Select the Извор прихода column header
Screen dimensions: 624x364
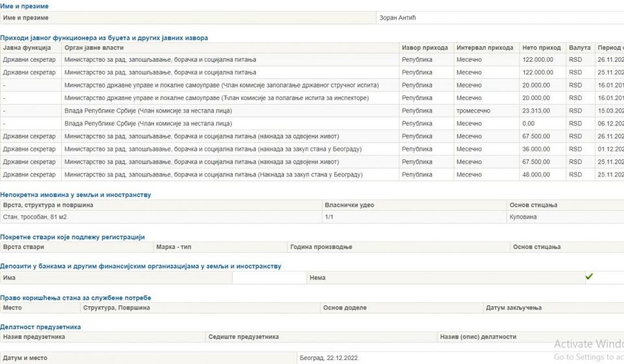pyautogui.click(x=424, y=48)
